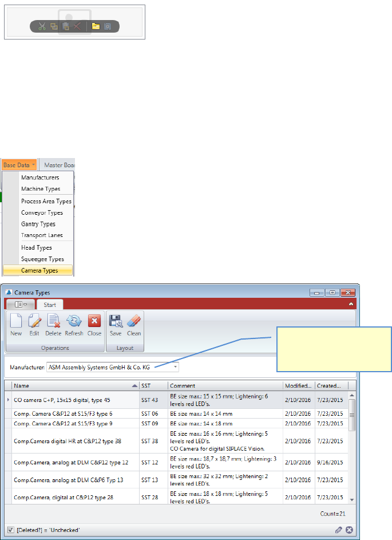Open the ribbon application menu button
This screenshot has height=540, width=392.
point(21,305)
